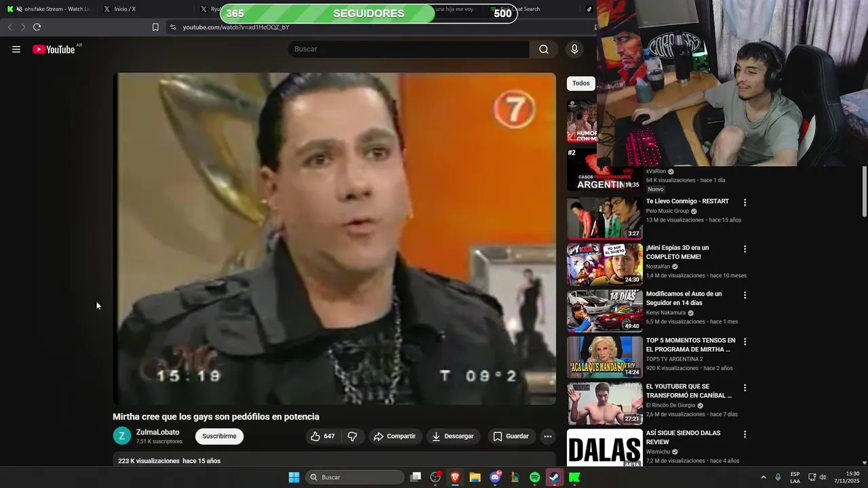868x488 pixels.
Task: Visit Wismichu channel
Action: coord(658,451)
